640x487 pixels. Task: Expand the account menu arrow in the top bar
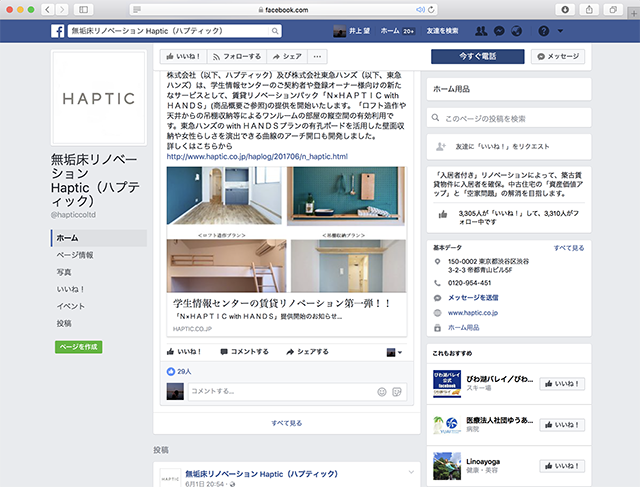[x=560, y=31]
